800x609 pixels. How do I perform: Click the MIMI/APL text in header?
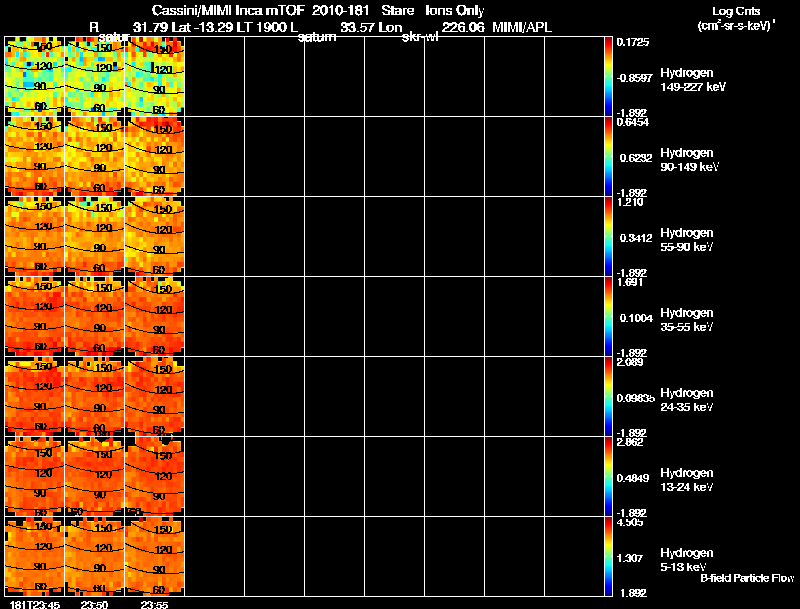(522, 27)
